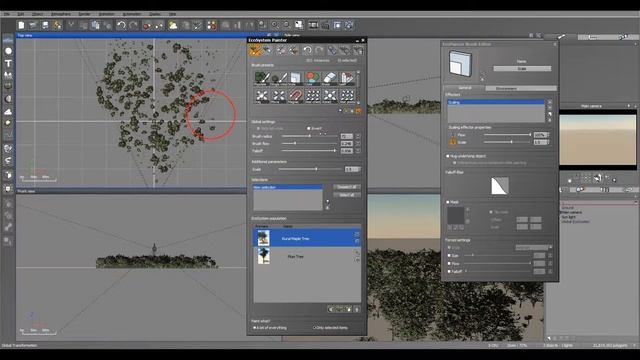The image size is (640, 360).
Task: Select the Invert radio option
Action: click(x=309, y=129)
